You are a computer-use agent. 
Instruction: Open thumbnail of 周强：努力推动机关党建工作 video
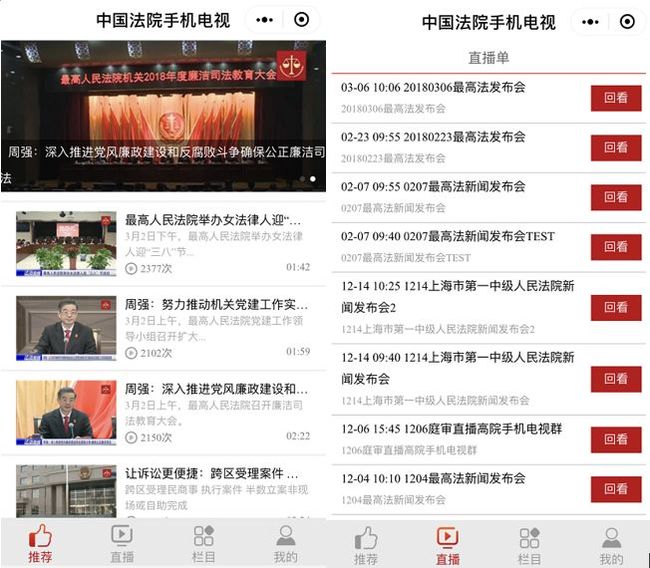point(66,328)
